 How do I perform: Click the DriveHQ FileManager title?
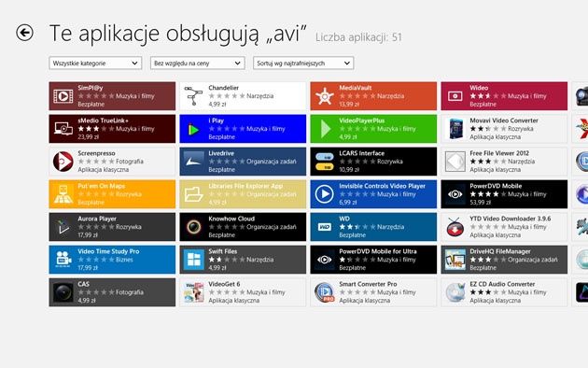click(500, 251)
